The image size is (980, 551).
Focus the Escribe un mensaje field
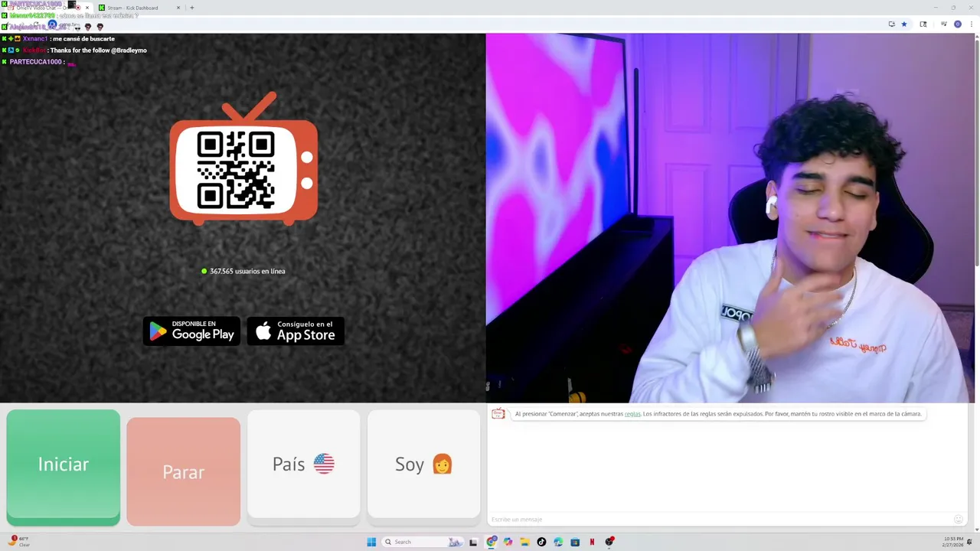720,520
